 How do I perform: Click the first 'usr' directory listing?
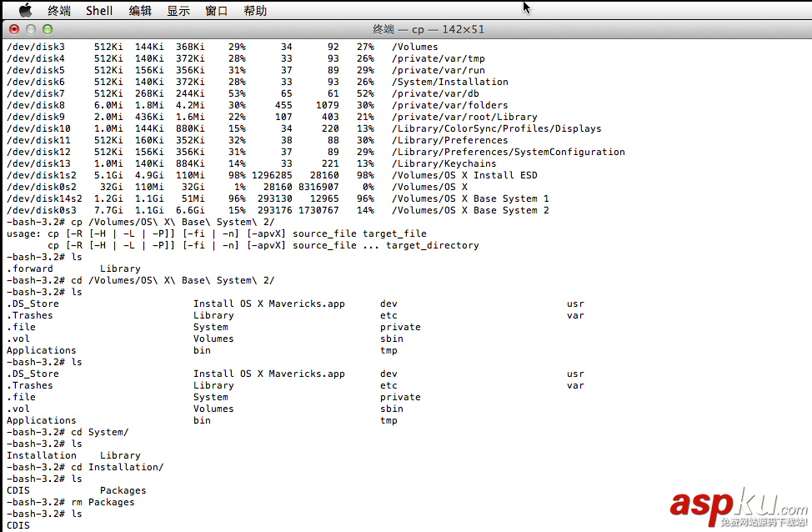tap(575, 304)
